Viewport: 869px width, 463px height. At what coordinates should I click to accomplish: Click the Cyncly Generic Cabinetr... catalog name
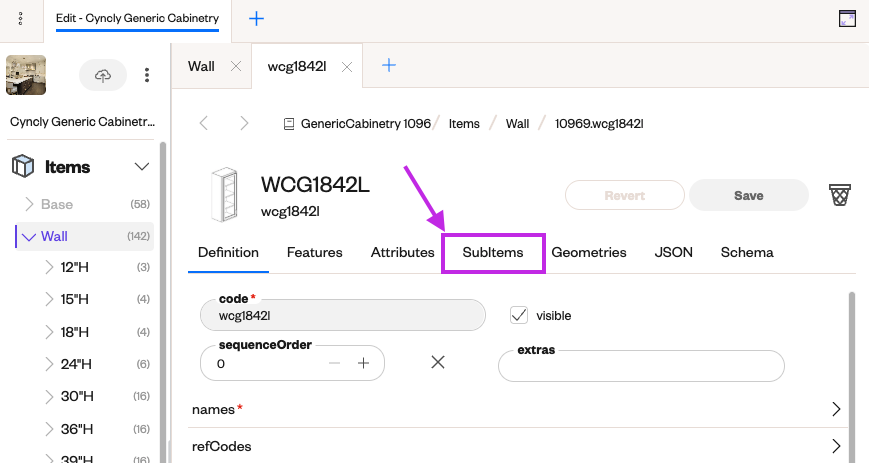coord(83,122)
